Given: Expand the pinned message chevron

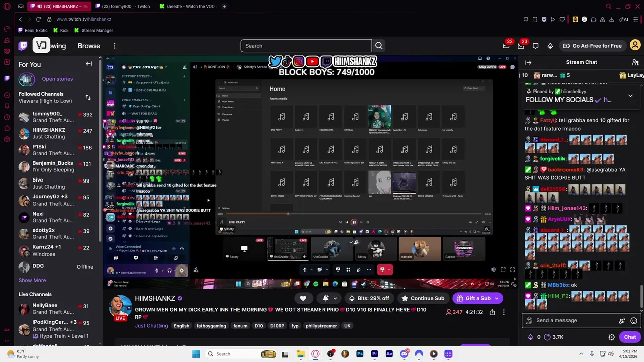Looking at the screenshot, I should (630, 95).
